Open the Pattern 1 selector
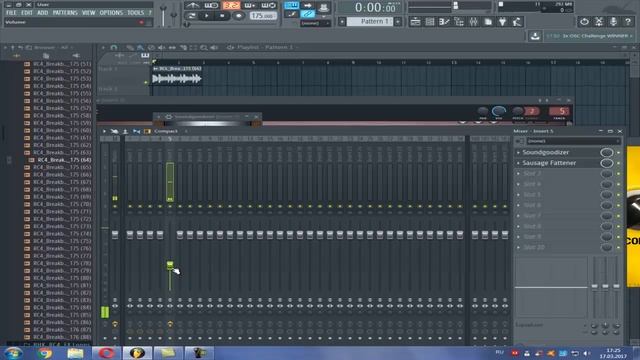Image resolution: width=640 pixels, height=360 pixels. (370, 21)
